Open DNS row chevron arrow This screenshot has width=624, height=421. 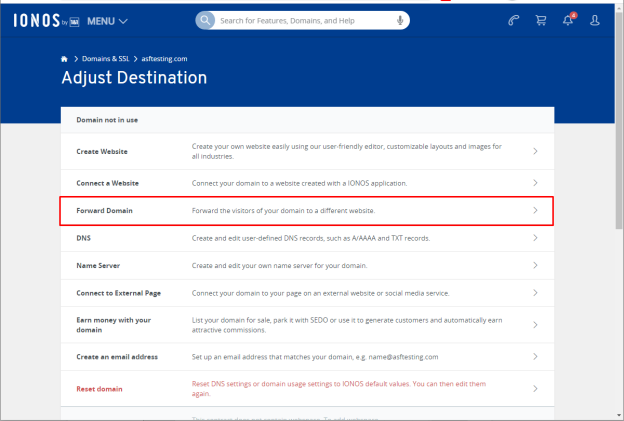pos(535,238)
